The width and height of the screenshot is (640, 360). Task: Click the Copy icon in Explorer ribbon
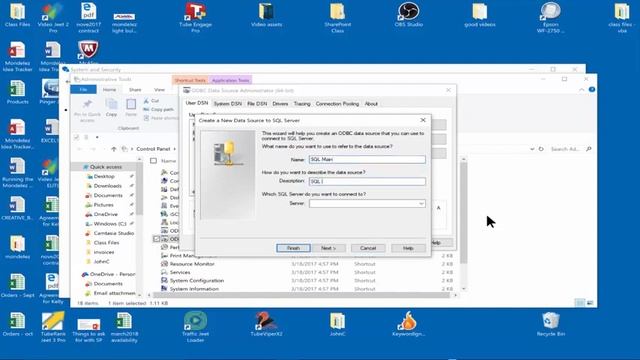111,108
